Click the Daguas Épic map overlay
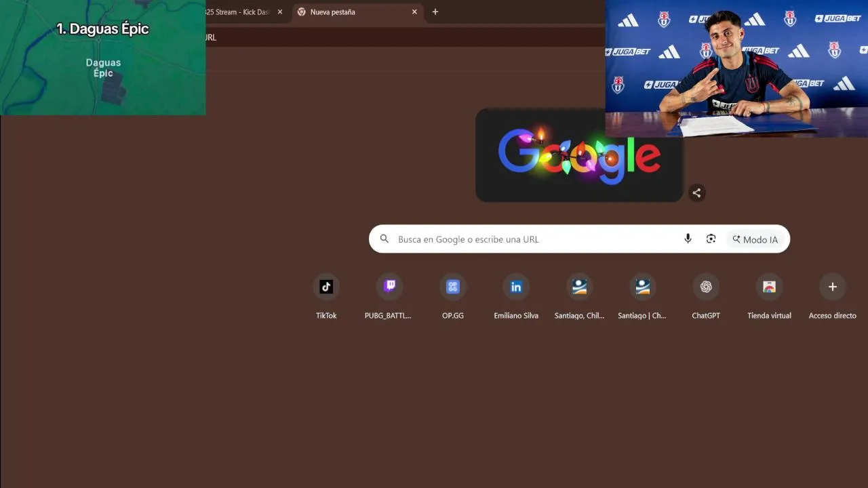The height and width of the screenshot is (488, 868). click(102, 58)
